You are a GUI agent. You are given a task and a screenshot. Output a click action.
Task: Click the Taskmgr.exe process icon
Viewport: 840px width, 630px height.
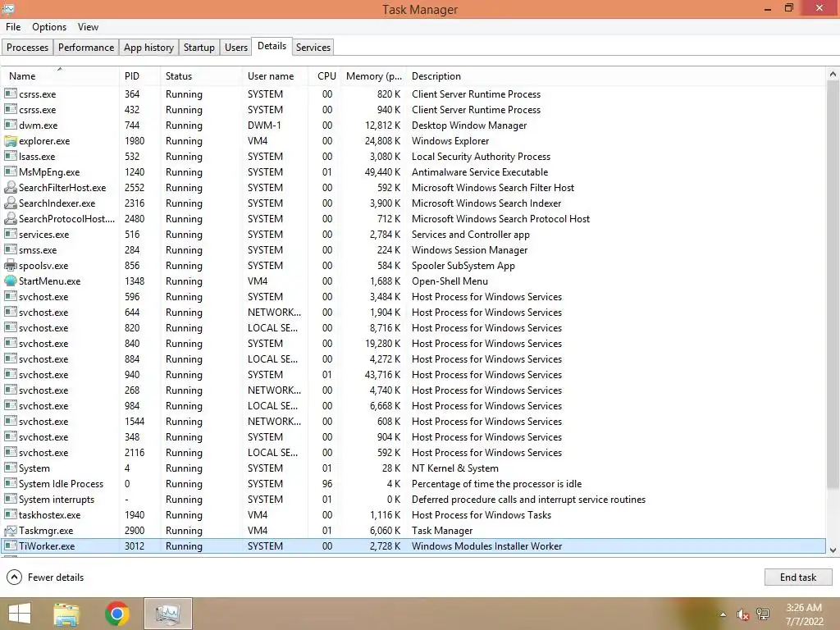(x=10, y=531)
